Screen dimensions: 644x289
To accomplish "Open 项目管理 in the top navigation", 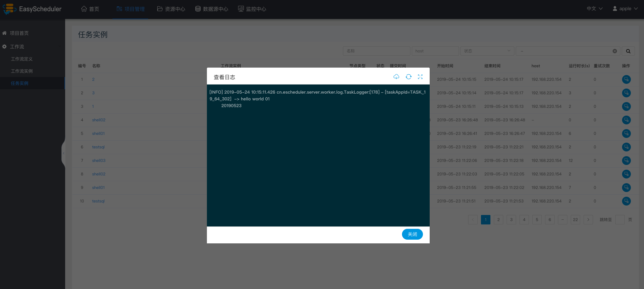I will coord(131,9).
